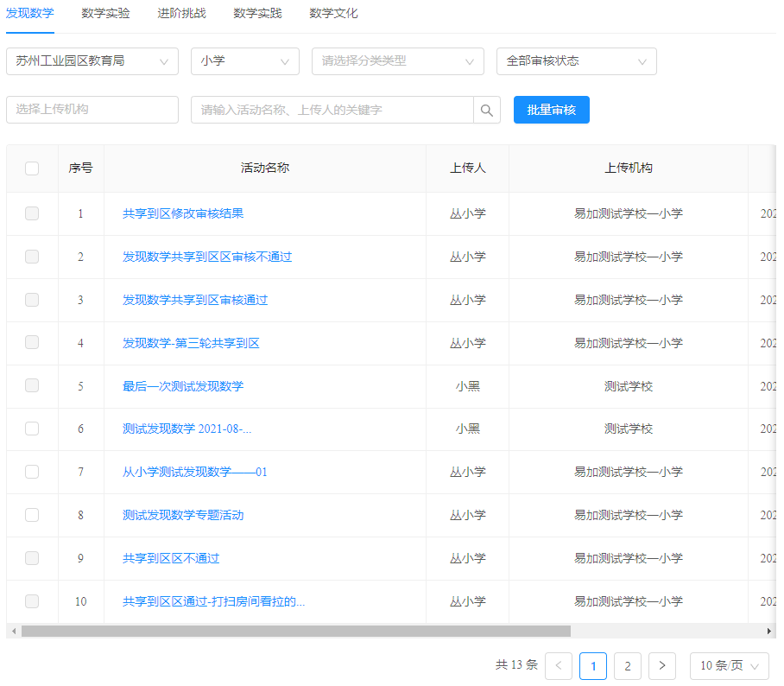
Task: Go to page 1
Action: point(593,665)
